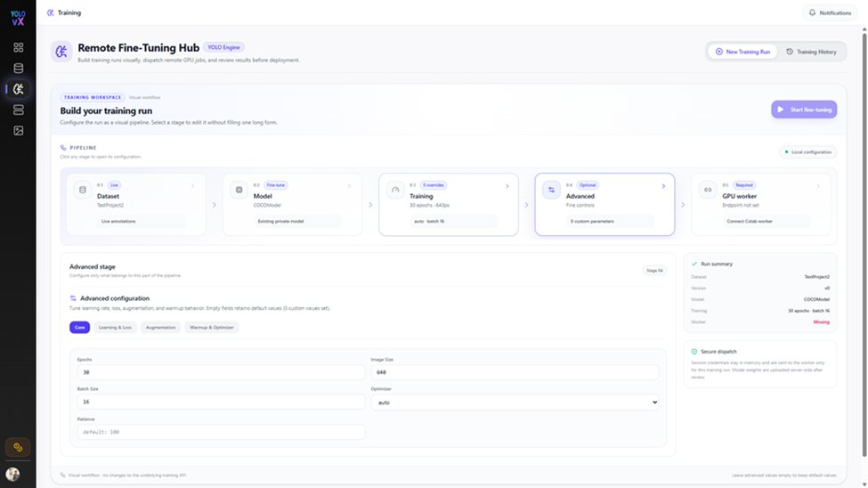Image resolution: width=868 pixels, height=488 pixels.
Task: Click the Existing private model chip
Action: pos(297,221)
